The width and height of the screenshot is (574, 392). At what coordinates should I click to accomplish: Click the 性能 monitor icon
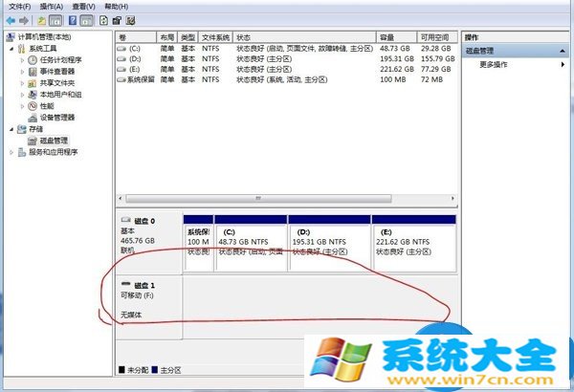coord(33,106)
